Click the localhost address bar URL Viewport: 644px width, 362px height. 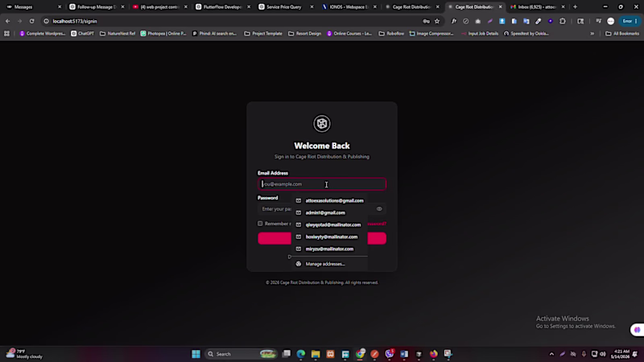click(x=75, y=21)
